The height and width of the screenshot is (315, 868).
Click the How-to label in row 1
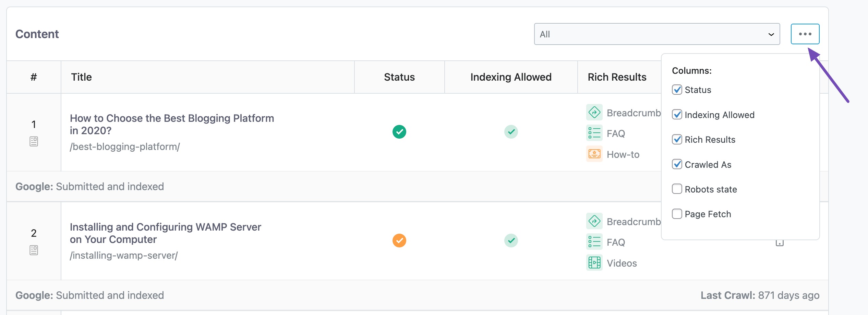(623, 155)
